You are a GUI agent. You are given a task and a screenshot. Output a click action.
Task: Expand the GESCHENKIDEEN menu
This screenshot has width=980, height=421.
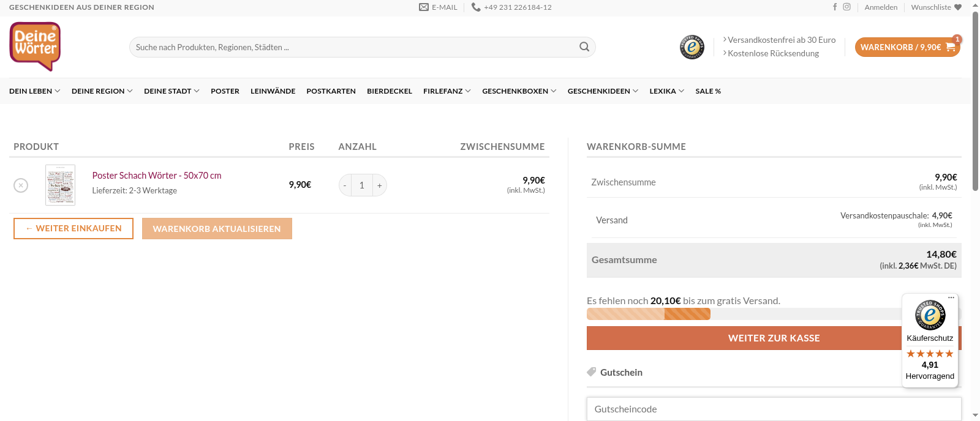tap(603, 91)
